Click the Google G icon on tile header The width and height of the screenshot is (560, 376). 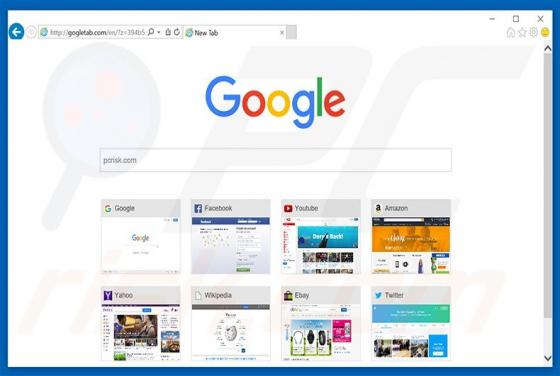click(108, 209)
